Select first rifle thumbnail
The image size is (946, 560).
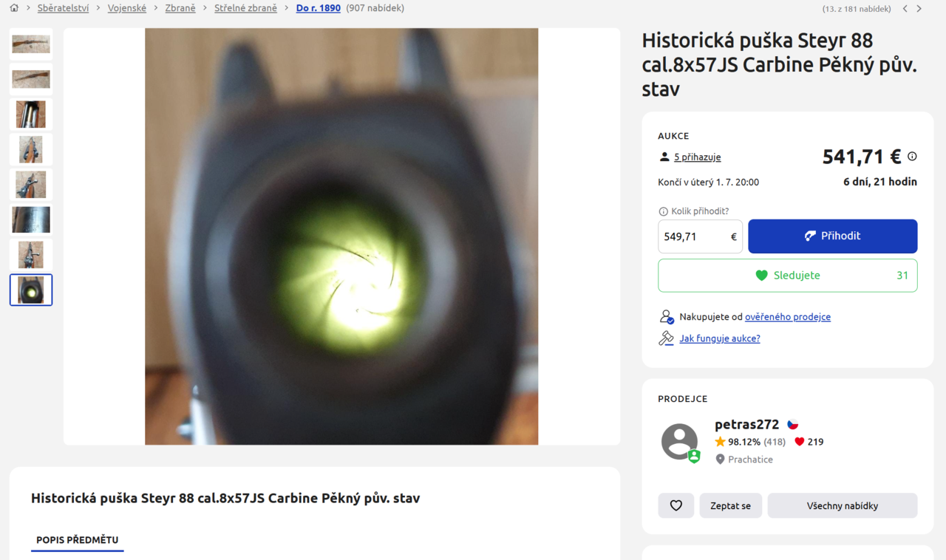tap(31, 44)
